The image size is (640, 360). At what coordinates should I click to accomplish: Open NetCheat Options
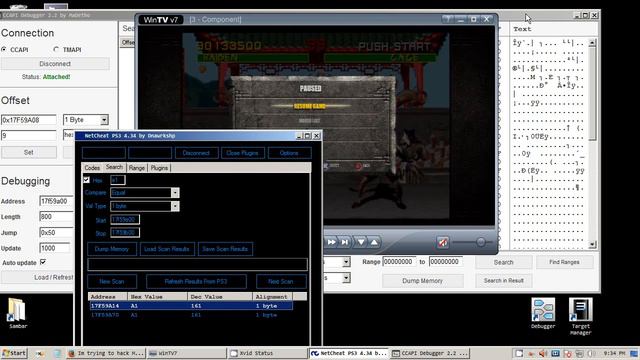(x=289, y=153)
